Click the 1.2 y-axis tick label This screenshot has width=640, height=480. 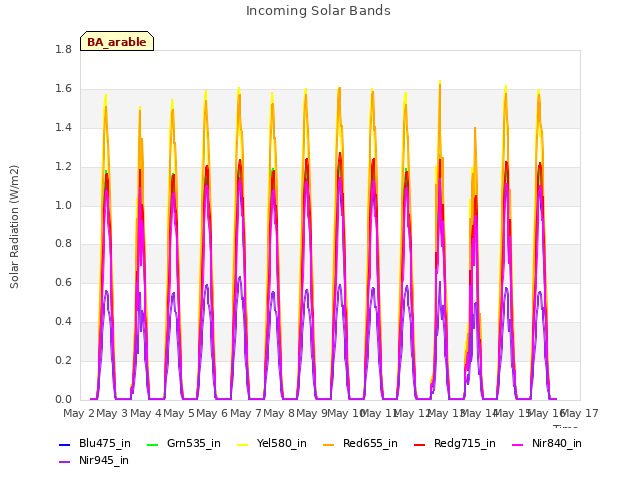coord(63,167)
